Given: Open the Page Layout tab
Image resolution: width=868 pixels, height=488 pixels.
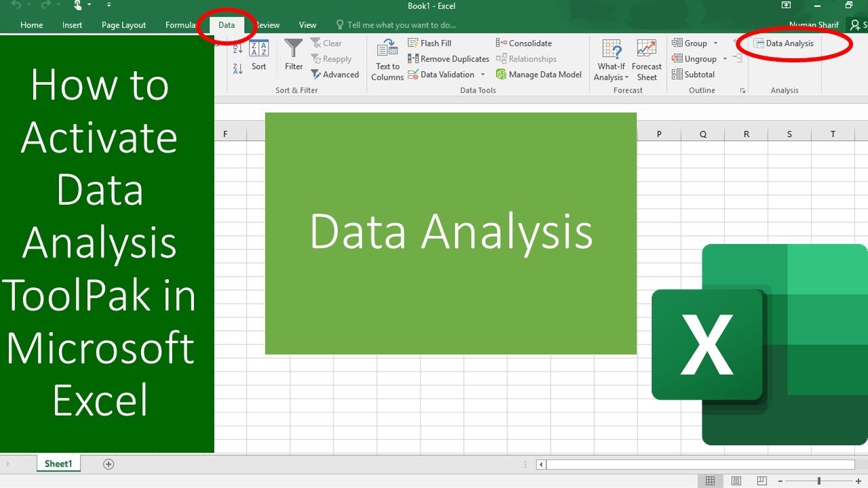Looking at the screenshot, I should (123, 25).
